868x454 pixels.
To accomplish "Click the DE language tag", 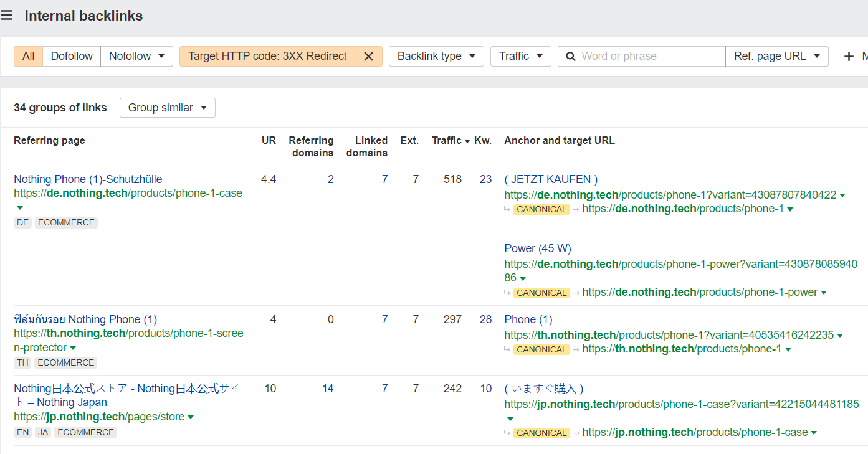I will pyautogui.click(x=23, y=223).
